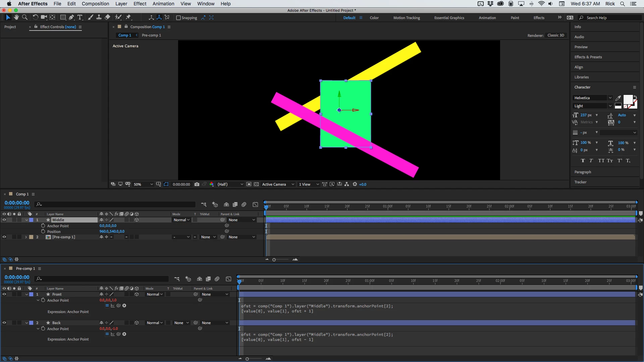Open the 50% magnification dropdown
This screenshot has width=644, height=362.
[x=143, y=184]
